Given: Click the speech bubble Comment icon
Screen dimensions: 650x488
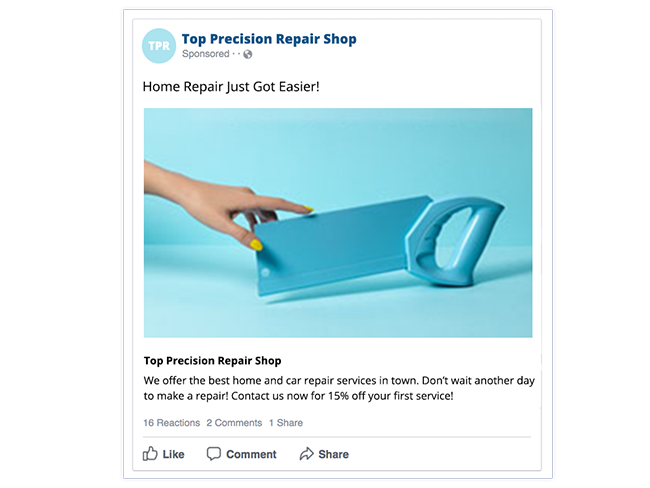Looking at the screenshot, I should point(213,454).
